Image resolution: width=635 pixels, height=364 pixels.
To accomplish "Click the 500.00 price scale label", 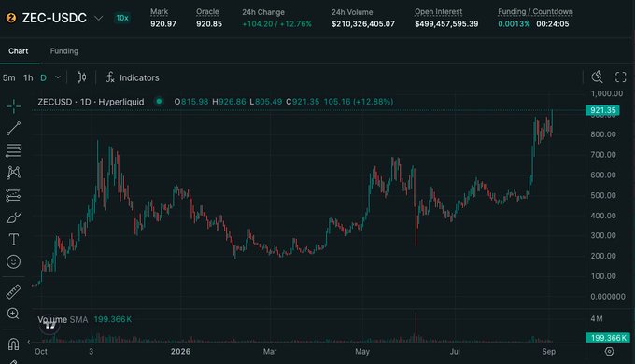I will [603, 195].
